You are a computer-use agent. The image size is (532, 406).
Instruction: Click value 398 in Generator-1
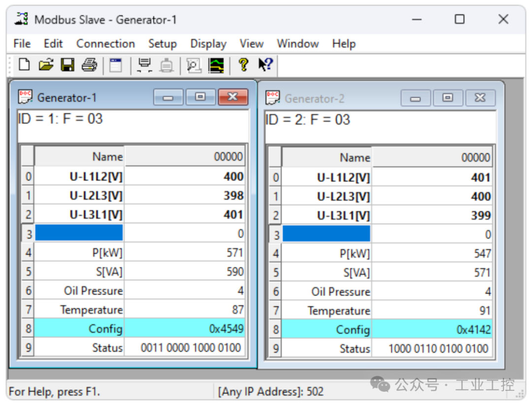tap(233, 195)
